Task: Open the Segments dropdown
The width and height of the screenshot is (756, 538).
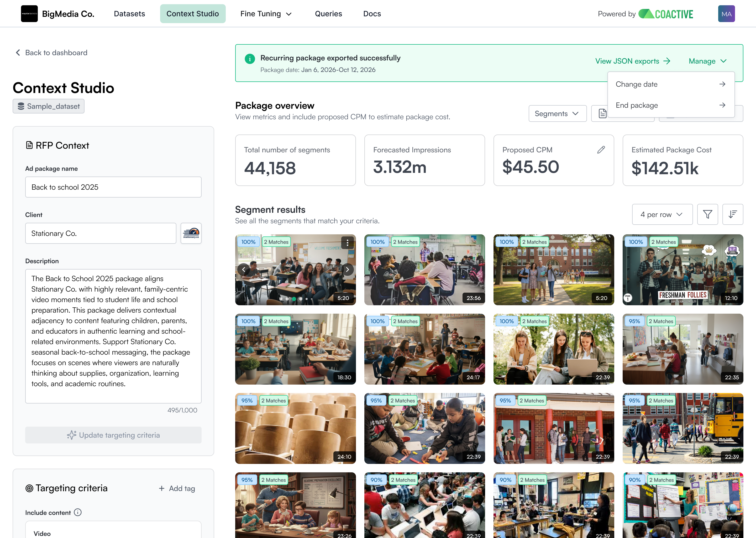Action: tap(557, 114)
